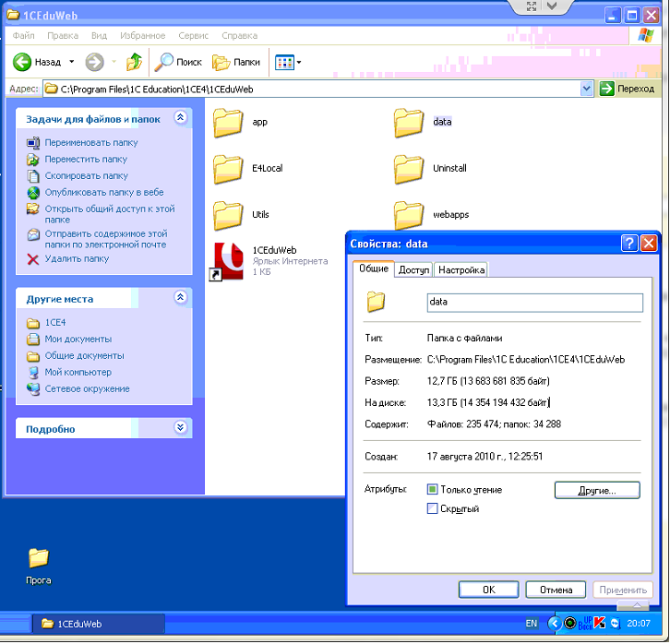This screenshot has width=670, height=644.
Task: Click the Мой компьютер icon
Action: coord(33,373)
